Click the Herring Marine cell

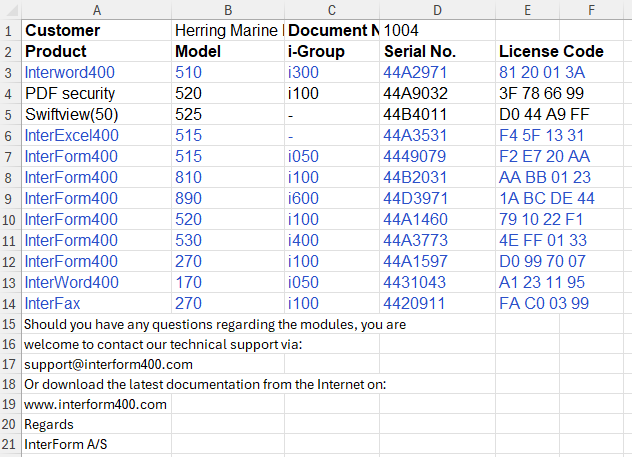coord(228,30)
